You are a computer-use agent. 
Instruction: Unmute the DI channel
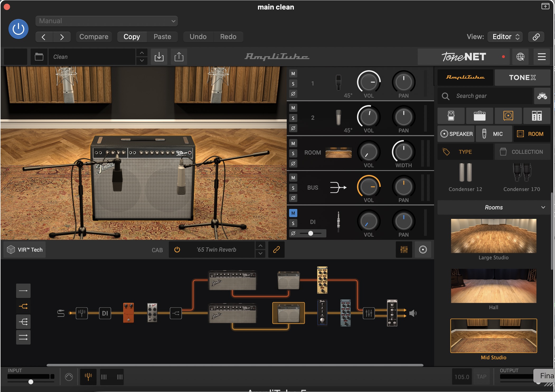[293, 213]
